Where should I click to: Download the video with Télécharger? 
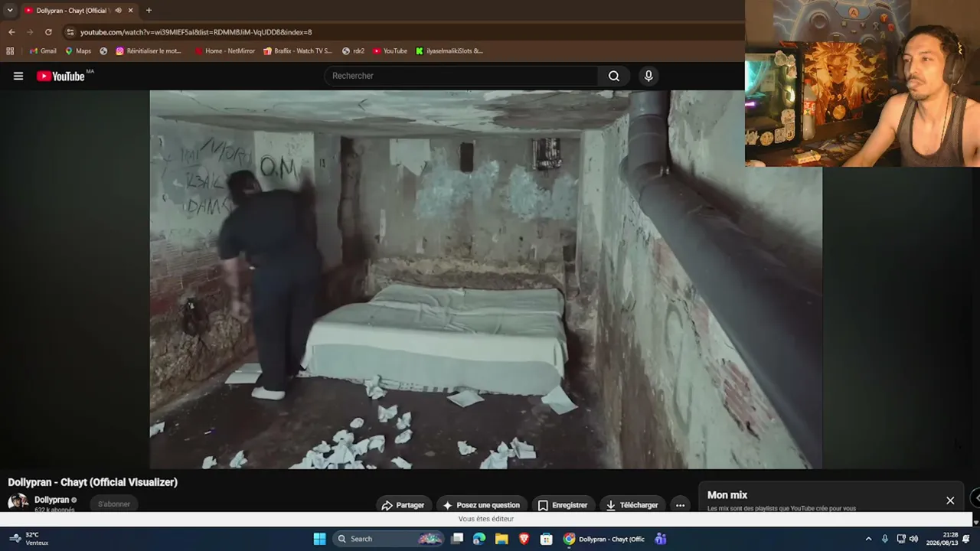(x=632, y=505)
